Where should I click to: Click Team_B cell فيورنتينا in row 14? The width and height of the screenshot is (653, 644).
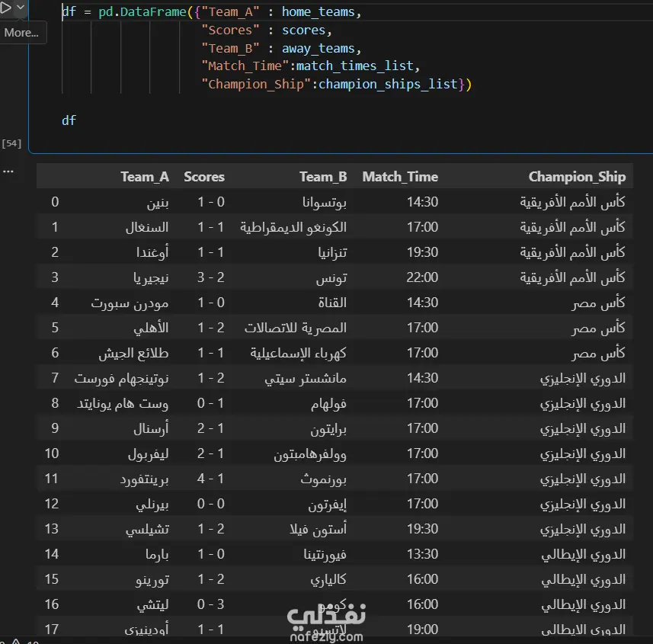click(x=325, y=554)
